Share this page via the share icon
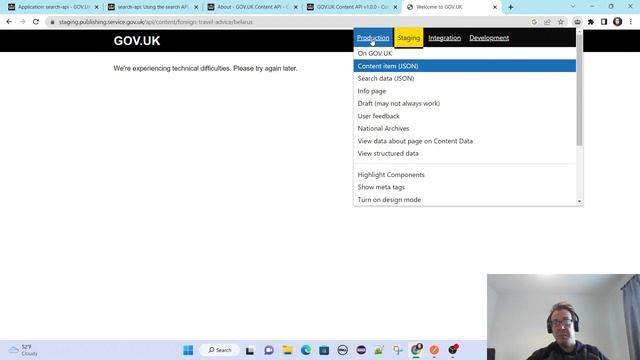The image size is (640, 360). coord(547,22)
